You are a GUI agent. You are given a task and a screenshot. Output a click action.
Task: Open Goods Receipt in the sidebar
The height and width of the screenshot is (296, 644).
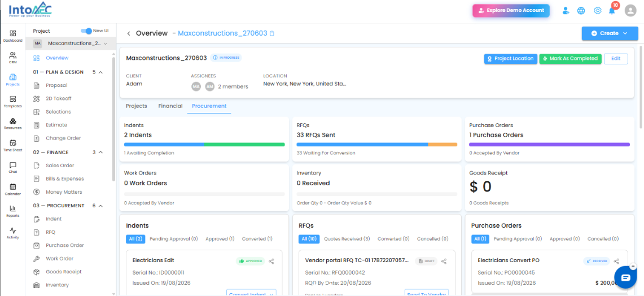(63, 272)
